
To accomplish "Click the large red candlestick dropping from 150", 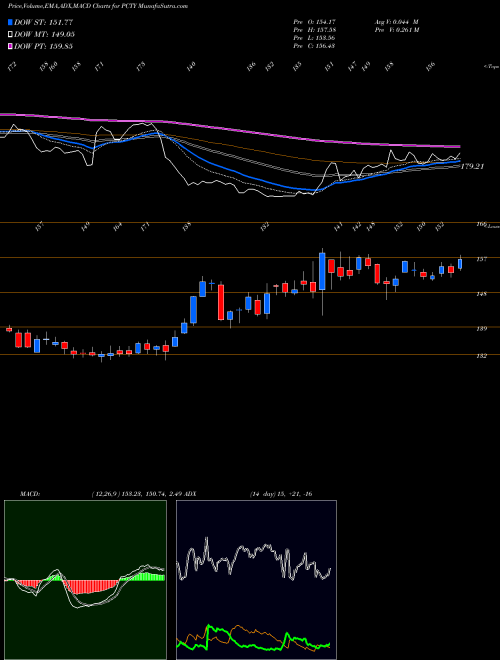I will (221, 302).
